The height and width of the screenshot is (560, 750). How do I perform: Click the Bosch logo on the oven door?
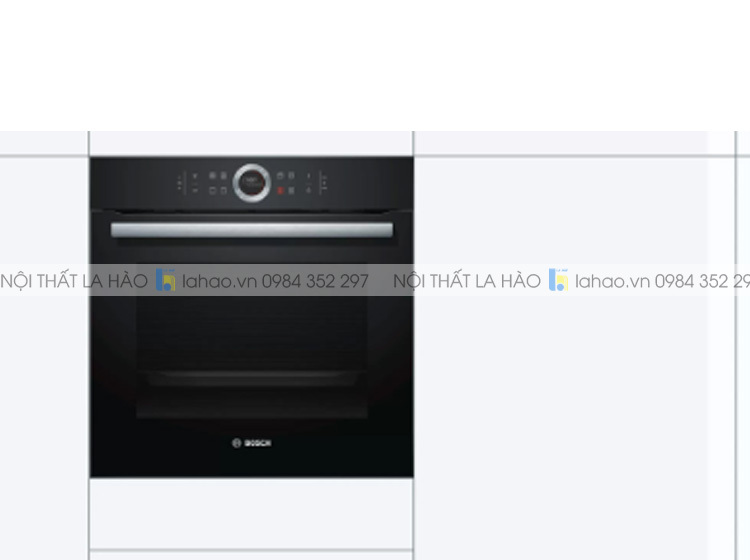click(252, 443)
